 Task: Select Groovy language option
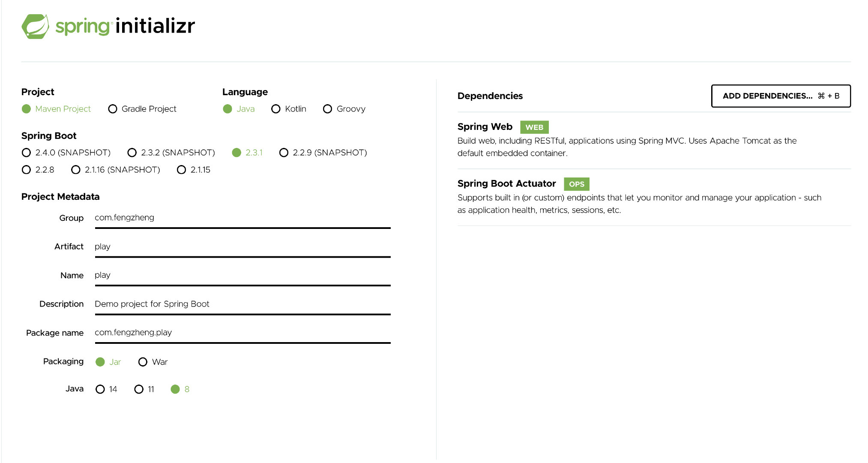pos(327,109)
